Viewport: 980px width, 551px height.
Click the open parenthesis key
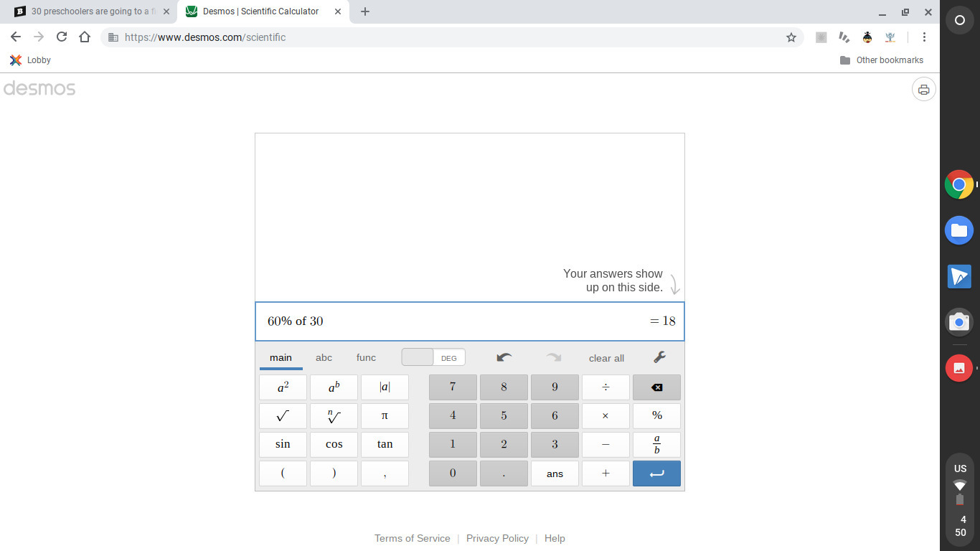click(283, 474)
